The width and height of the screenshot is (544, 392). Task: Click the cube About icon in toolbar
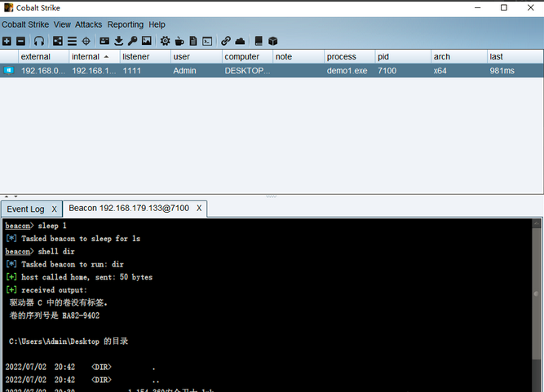point(273,42)
